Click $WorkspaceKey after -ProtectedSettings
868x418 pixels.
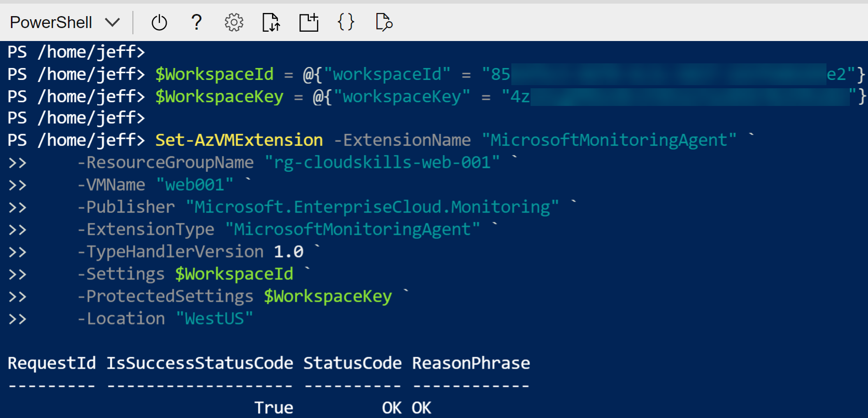tap(328, 296)
